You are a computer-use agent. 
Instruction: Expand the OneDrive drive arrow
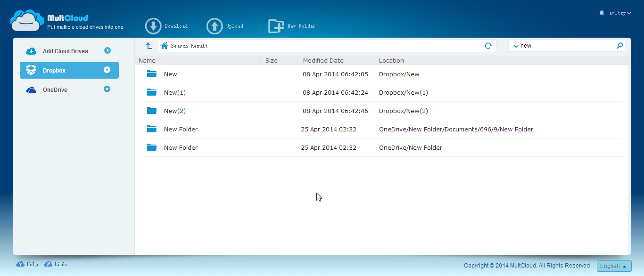(107, 89)
